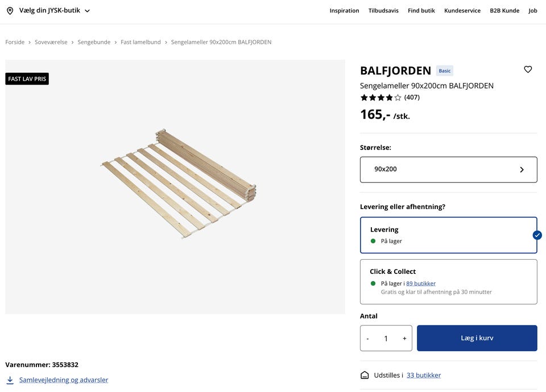Enable delivery by selecting its panel
Viewport: 546px width, 392px height.
click(x=448, y=234)
